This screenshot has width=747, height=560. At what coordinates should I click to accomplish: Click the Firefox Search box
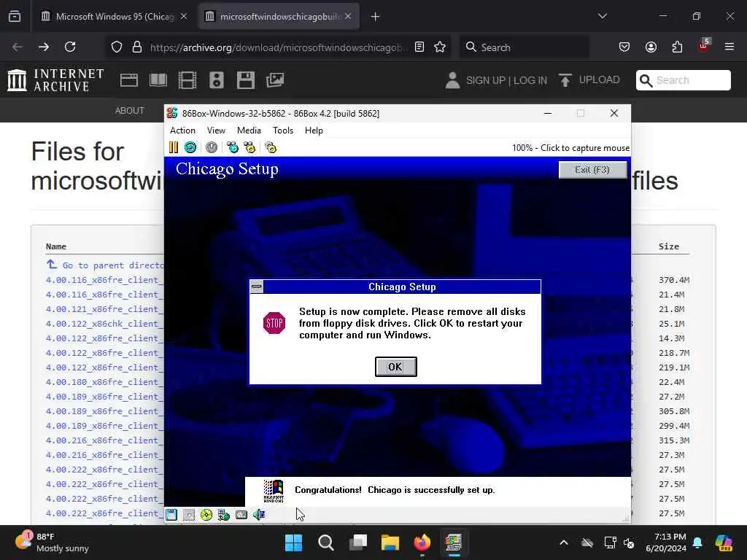tap(524, 47)
